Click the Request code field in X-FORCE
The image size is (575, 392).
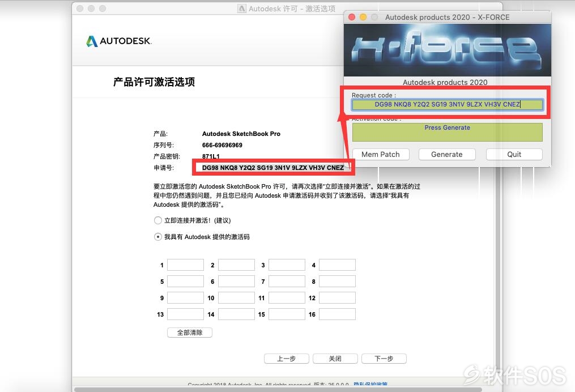(448, 104)
